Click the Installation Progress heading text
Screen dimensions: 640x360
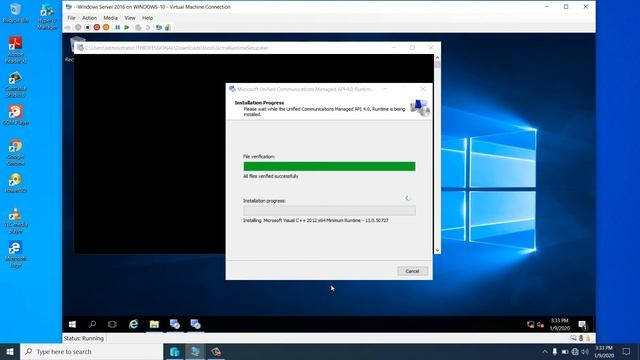[x=259, y=103]
